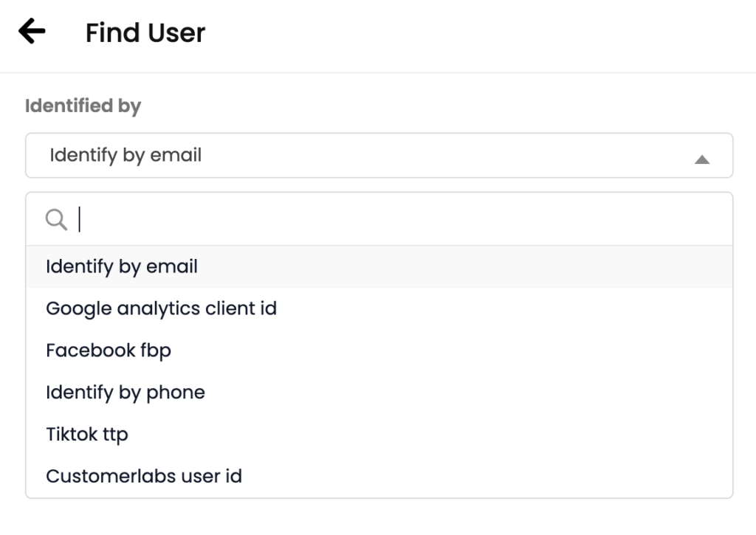
Task: Collapse the dropdown using the caret arrow
Action: pos(702,159)
